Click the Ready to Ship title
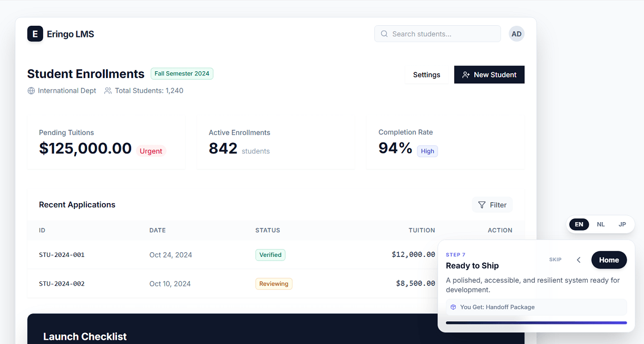 (x=472, y=266)
